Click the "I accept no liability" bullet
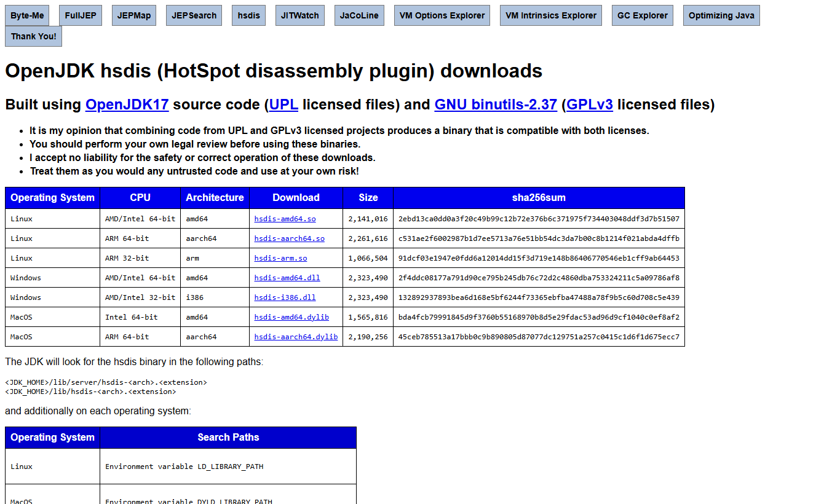Image resolution: width=840 pixels, height=504 pixels. click(x=202, y=157)
